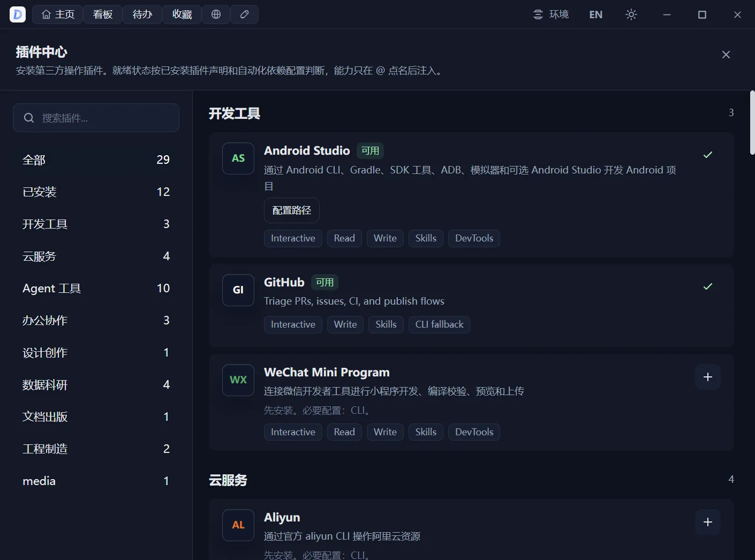Click Android Studio DevTools tag
The image size is (755, 560).
[x=474, y=238]
